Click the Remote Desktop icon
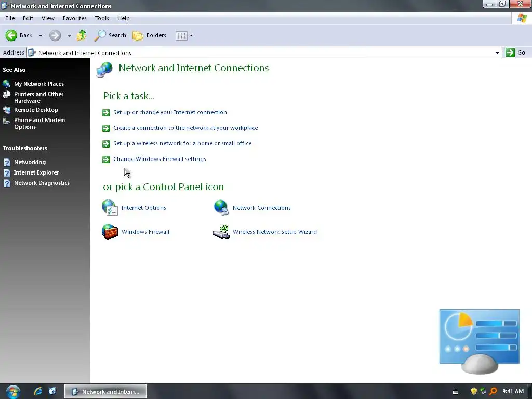532x399 pixels. [x=6, y=110]
